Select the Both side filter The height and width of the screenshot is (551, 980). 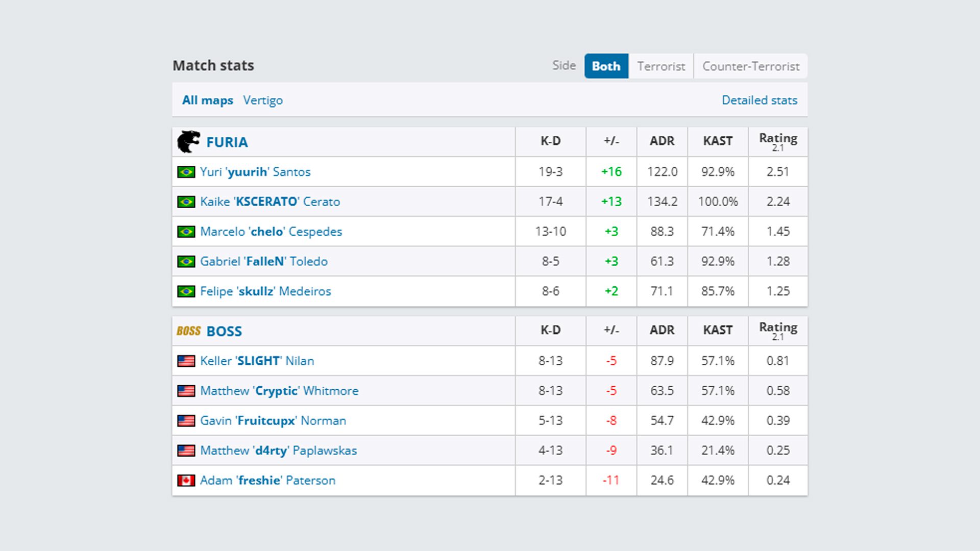[x=606, y=66]
